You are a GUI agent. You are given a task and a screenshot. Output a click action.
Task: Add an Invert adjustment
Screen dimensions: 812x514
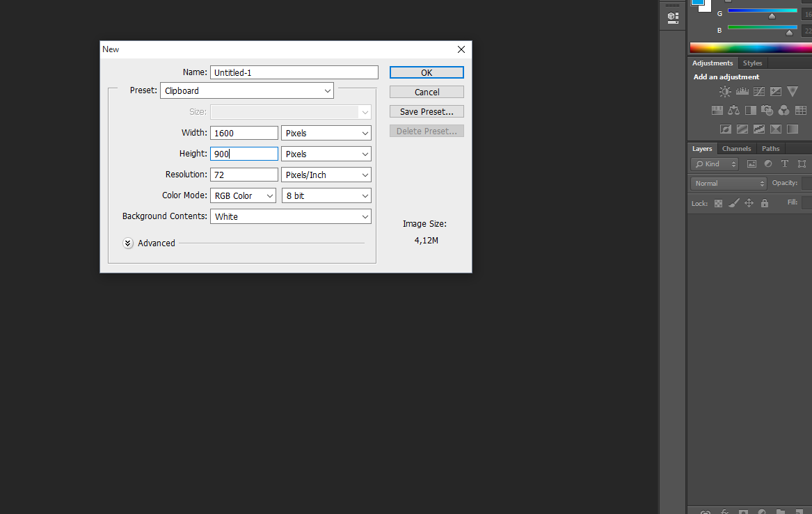click(x=726, y=129)
